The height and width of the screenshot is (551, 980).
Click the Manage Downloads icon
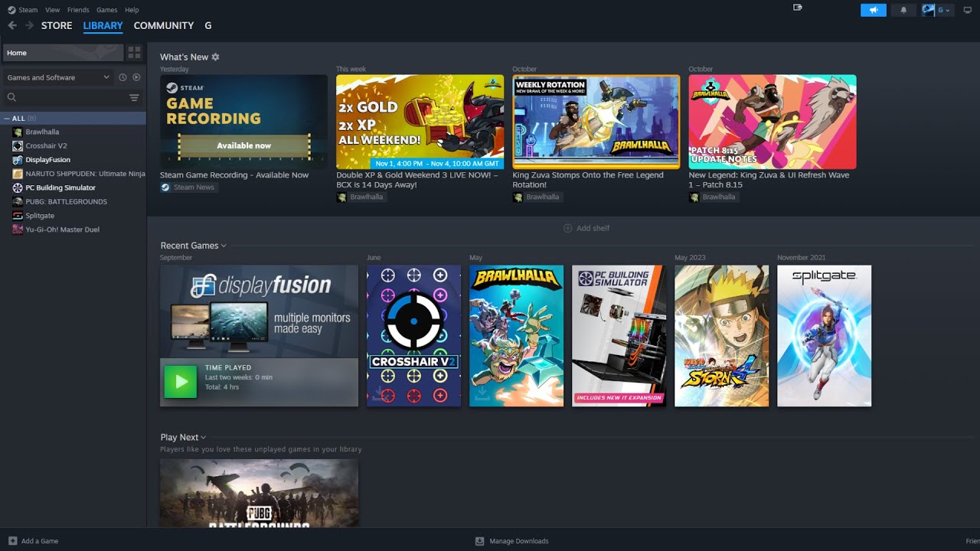(x=480, y=541)
